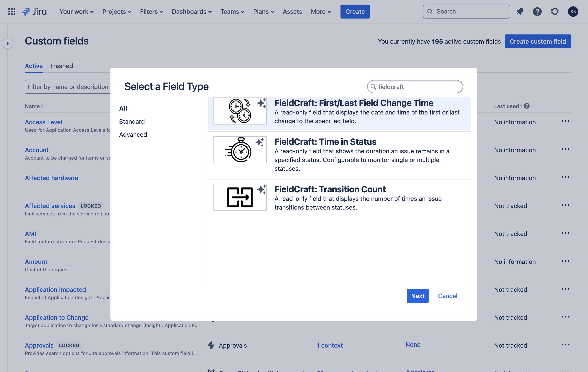Image resolution: width=588 pixels, height=372 pixels.
Task: Click the Jira logo
Action: 34,12
